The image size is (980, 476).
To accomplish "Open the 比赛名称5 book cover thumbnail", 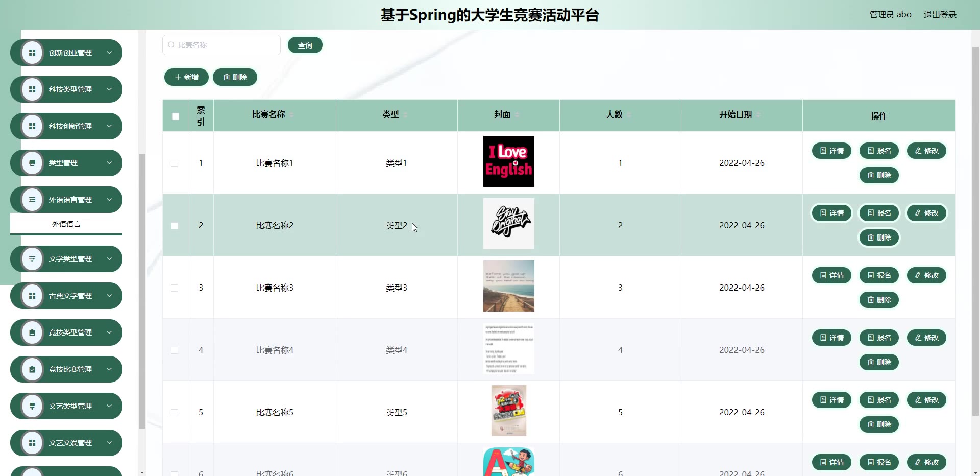I will pos(509,411).
